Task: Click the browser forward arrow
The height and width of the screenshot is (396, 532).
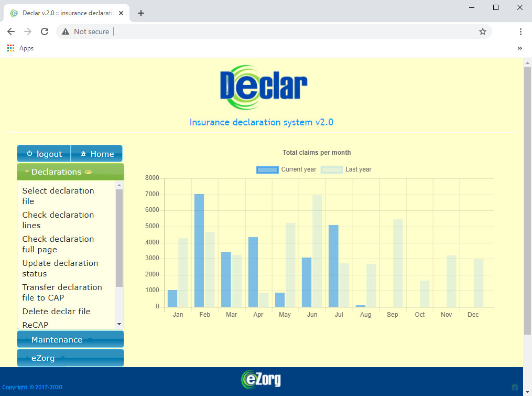Action: 28,31
